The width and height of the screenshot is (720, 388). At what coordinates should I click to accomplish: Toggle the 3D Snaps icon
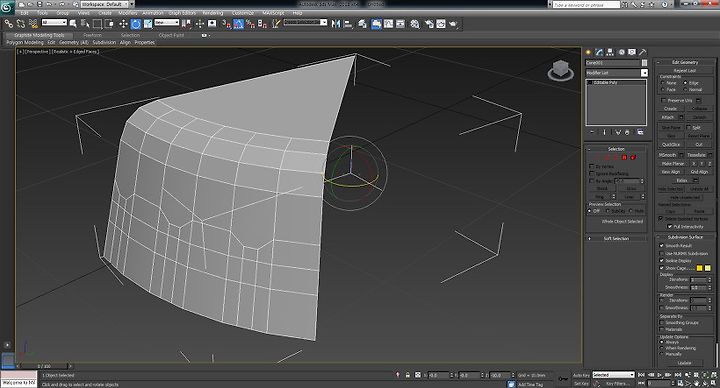pyautogui.click(x=226, y=23)
